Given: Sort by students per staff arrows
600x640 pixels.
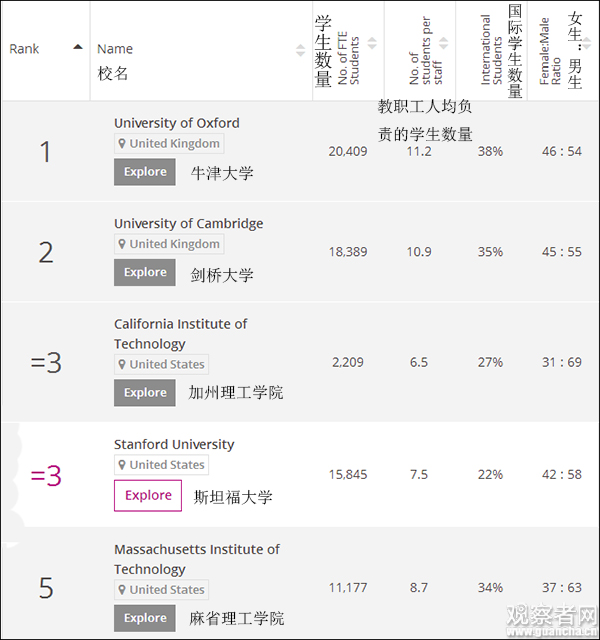Looking at the screenshot, I should 444,44.
